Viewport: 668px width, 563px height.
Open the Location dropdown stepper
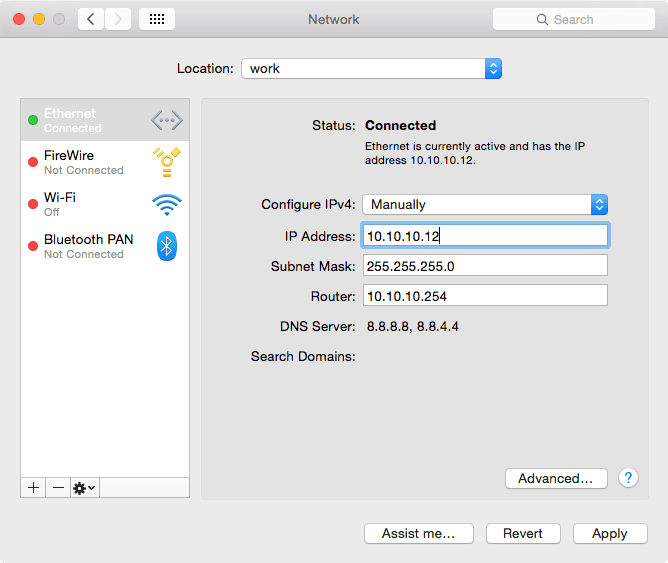click(x=493, y=69)
